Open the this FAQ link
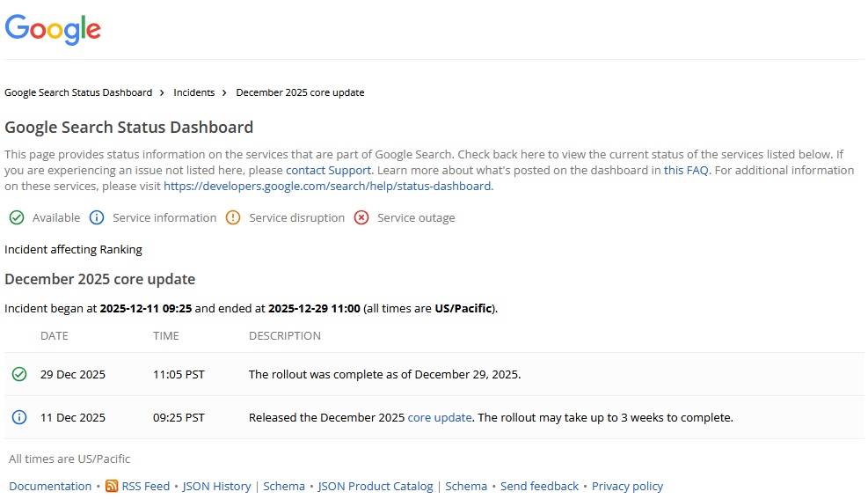868x499 pixels. click(686, 170)
